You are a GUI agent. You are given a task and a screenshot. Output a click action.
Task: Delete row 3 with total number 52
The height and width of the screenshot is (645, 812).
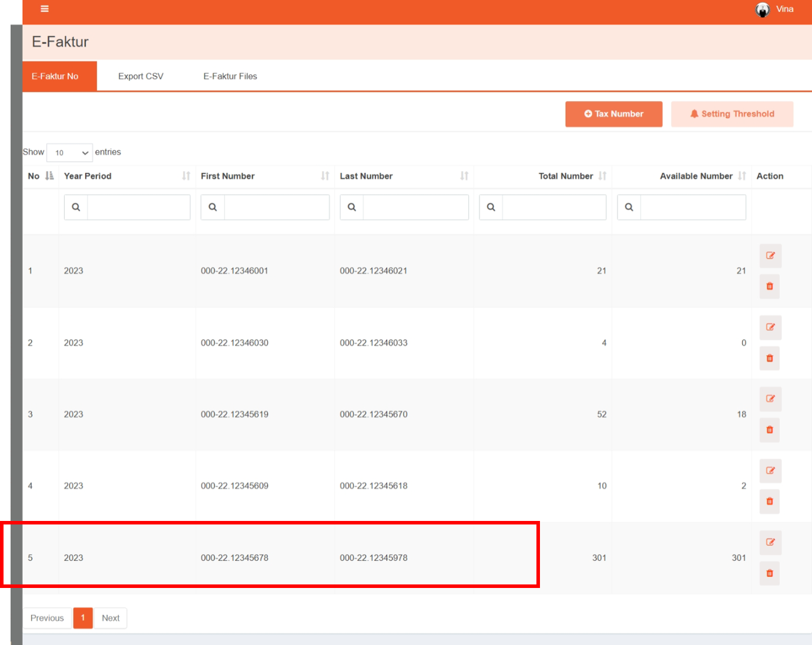tap(770, 430)
